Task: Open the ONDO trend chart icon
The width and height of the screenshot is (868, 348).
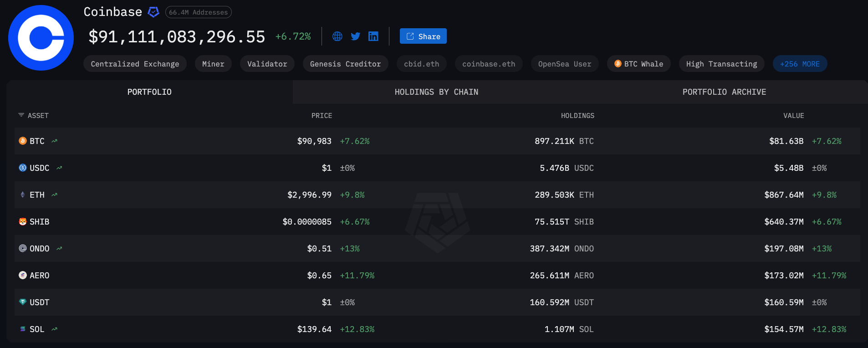Action: tap(59, 248)
